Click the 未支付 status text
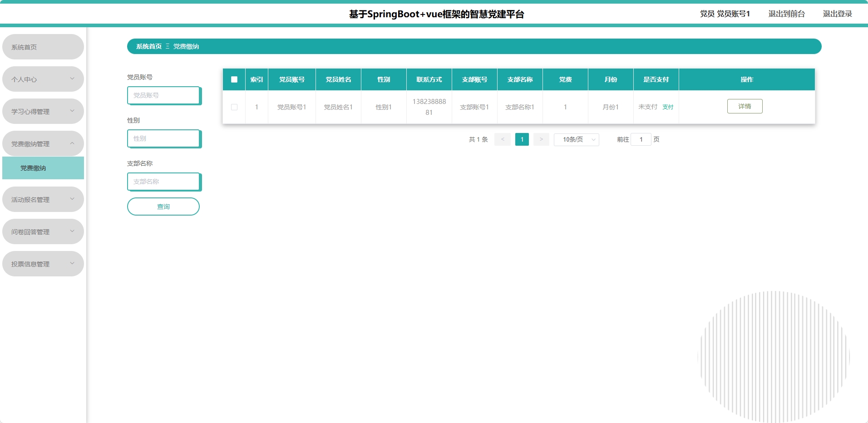 click(x=648, y=107)
